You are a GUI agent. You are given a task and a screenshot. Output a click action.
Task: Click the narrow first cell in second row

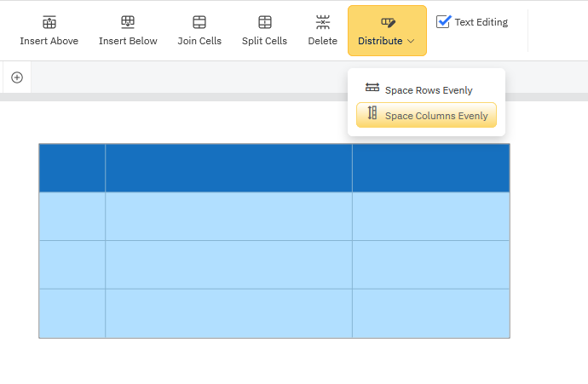(72, 216)
